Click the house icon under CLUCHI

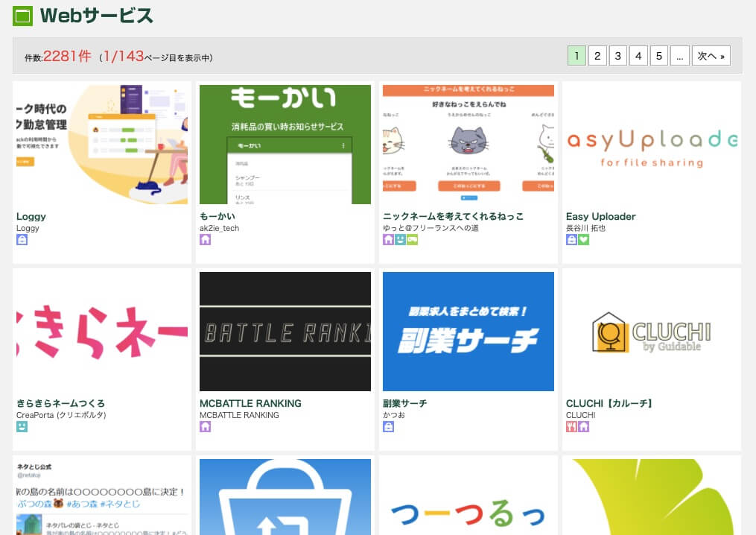coord(583,426)
